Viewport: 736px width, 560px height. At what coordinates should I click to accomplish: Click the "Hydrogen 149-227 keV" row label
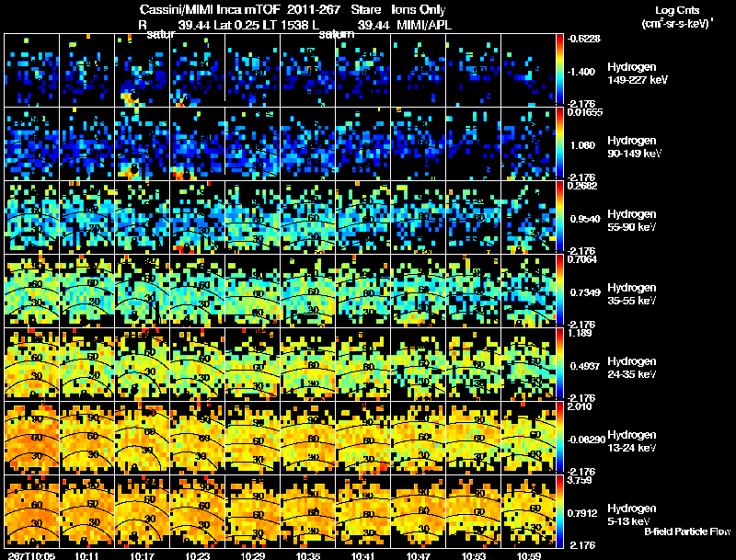(638, 74)
